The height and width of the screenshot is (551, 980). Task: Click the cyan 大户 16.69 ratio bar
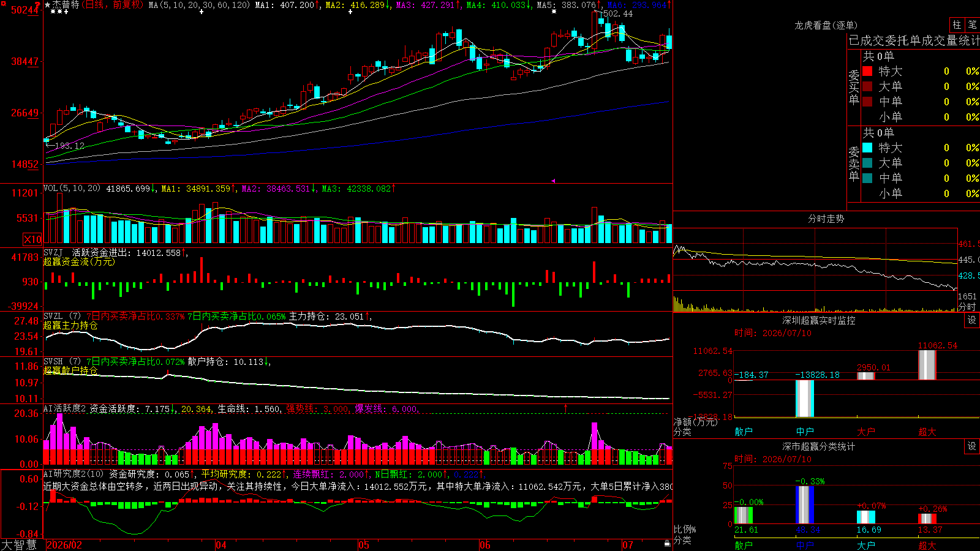[866, 517]
